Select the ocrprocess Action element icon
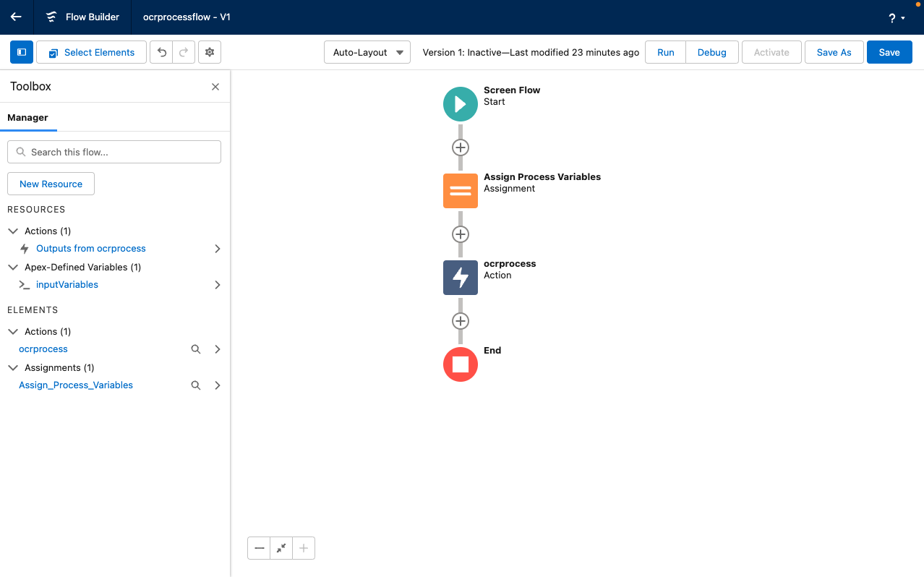Screen dimensions: 924x577 (461, 278)
